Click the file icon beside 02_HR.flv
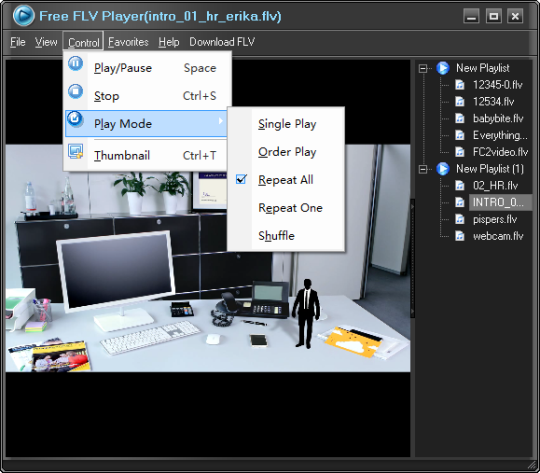 coord(460,186)
